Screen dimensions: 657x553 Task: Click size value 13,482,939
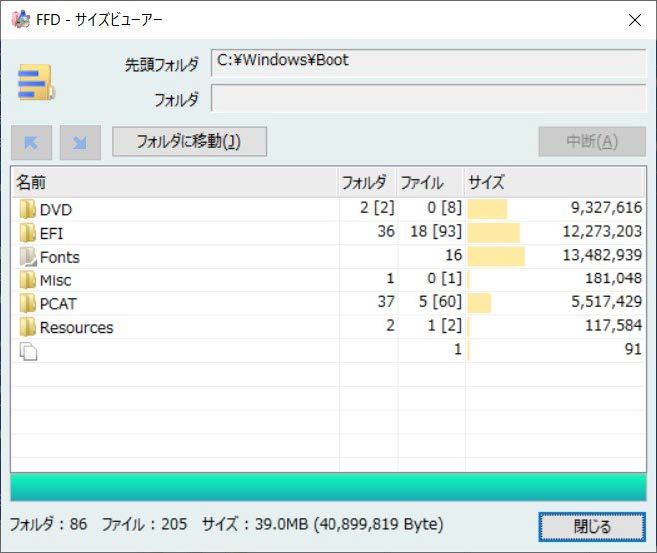click(x=602, y=255)
